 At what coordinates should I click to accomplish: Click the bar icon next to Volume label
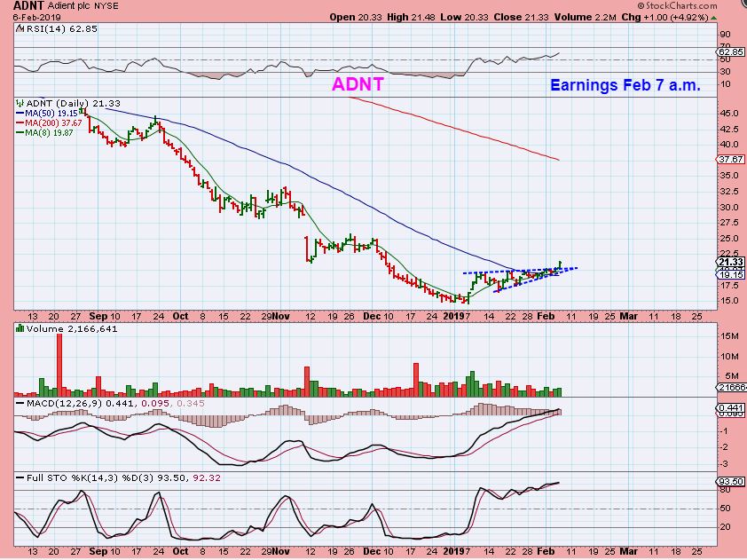click(20, 328)
